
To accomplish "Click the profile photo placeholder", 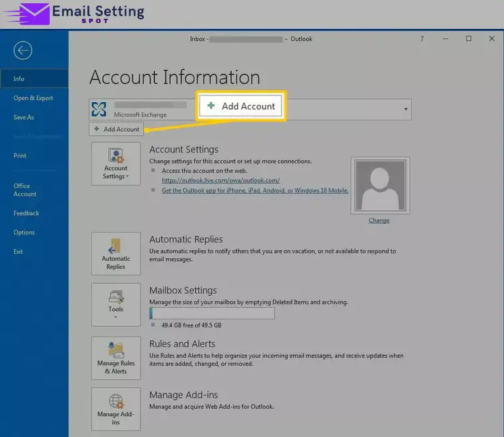I will [380, 186].
